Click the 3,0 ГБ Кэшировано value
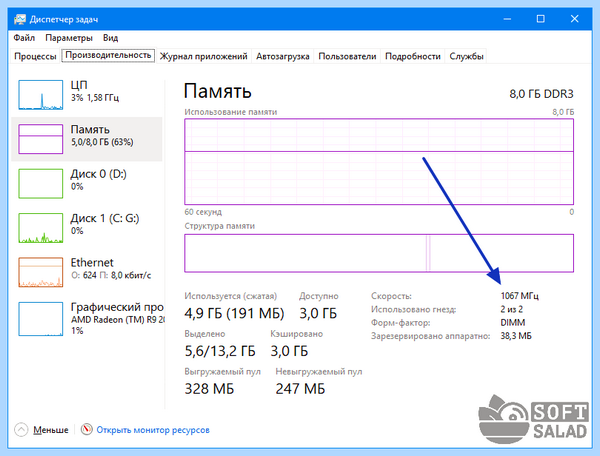600x456 pixels. pyautogui.click(x=289, y=351)
